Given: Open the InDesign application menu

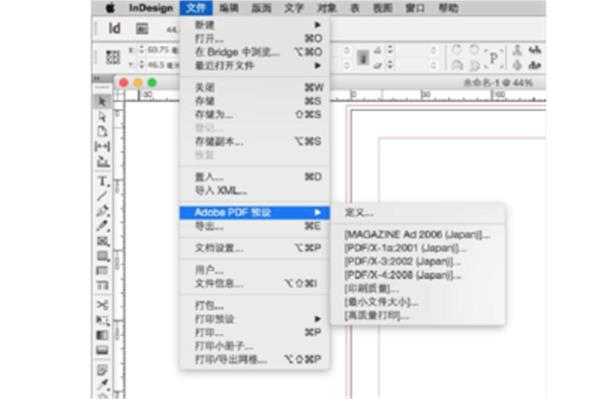Looking at the screenshot, I should (151, 8).
